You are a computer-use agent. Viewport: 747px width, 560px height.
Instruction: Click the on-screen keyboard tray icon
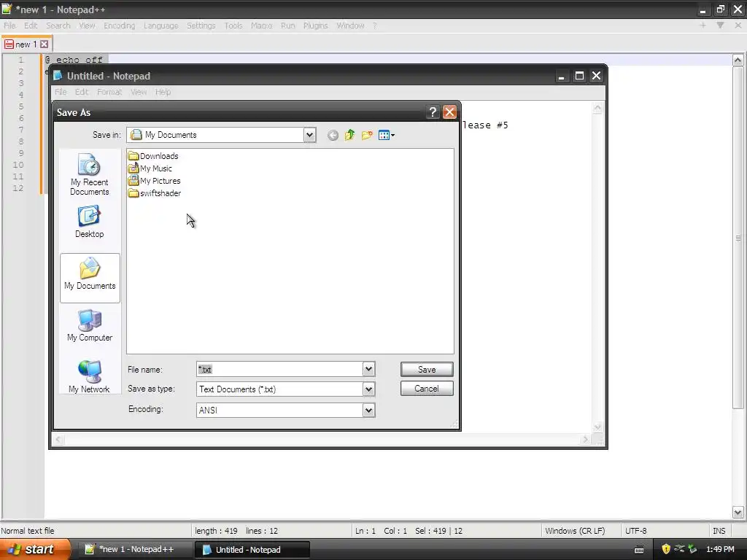tap(639, 550)
